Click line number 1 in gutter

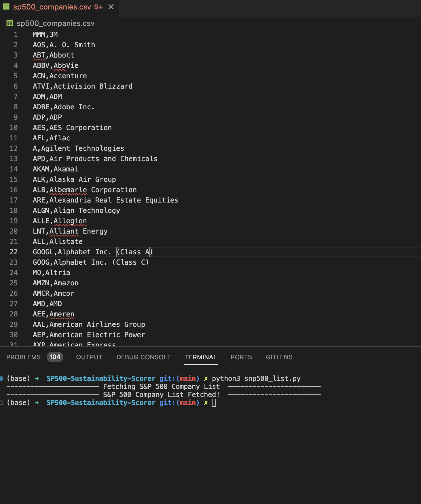(x=16, y=35)
